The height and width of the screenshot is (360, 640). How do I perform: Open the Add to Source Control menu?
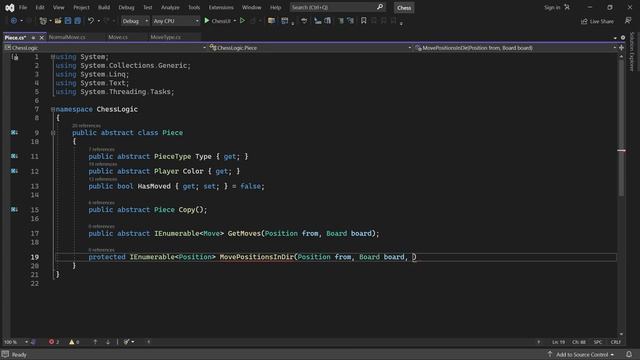(581, 354)
